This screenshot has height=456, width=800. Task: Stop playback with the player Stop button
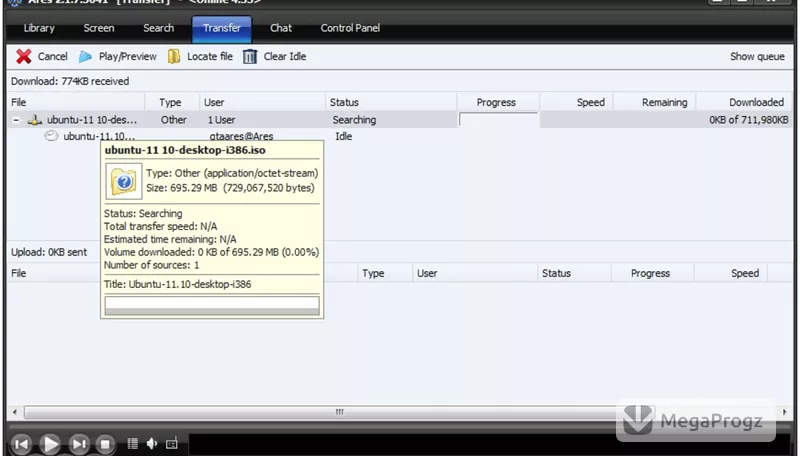pos(105,444)
